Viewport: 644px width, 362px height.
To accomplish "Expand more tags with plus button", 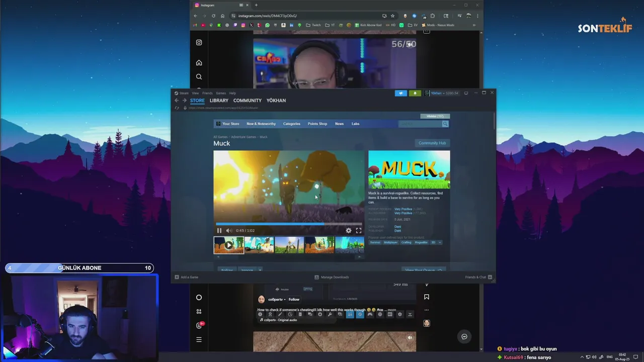I will [440, 242].
